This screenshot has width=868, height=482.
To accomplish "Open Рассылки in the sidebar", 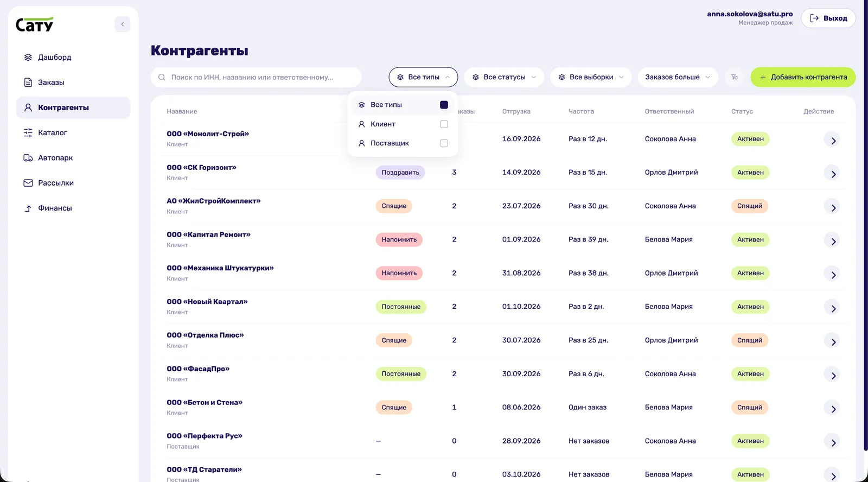I will point(73,183).
